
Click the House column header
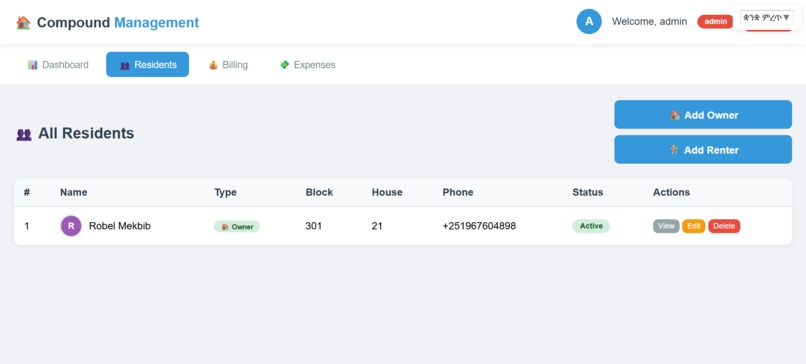coord(387,192)
